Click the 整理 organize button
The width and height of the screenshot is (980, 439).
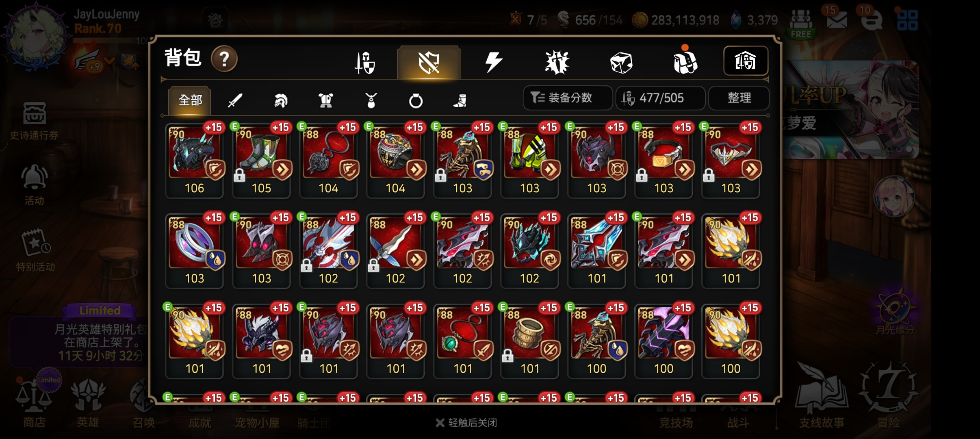tap(739, 98)
